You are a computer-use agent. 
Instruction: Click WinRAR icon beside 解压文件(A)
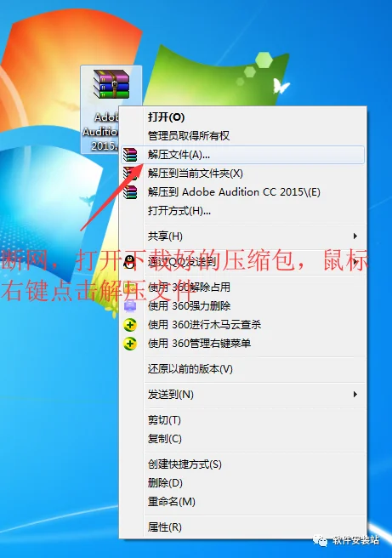(130, 155)
